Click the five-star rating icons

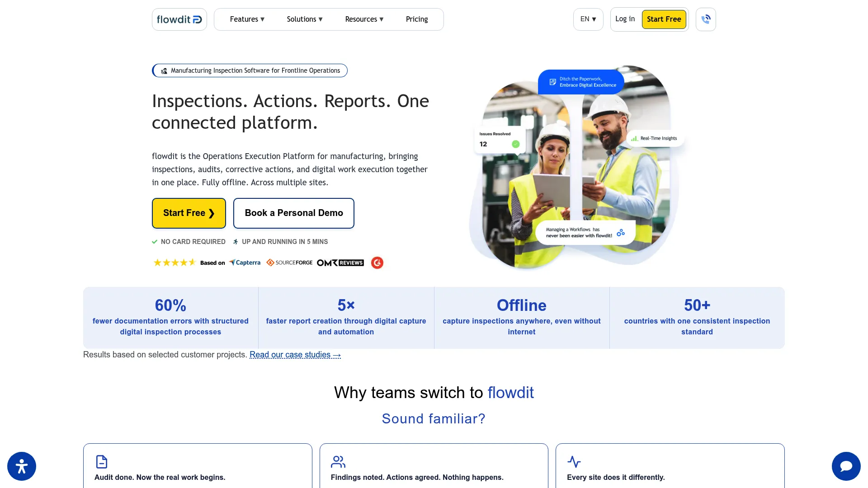coord(174,263)
